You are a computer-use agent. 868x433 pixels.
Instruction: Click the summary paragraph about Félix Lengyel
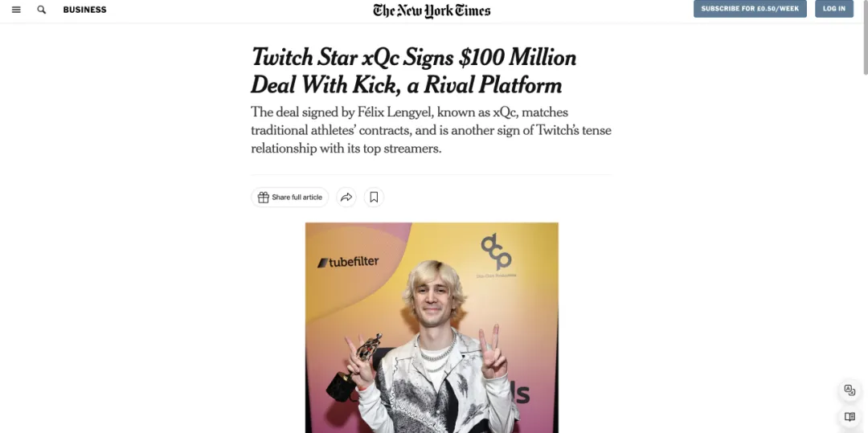[432, 130]
